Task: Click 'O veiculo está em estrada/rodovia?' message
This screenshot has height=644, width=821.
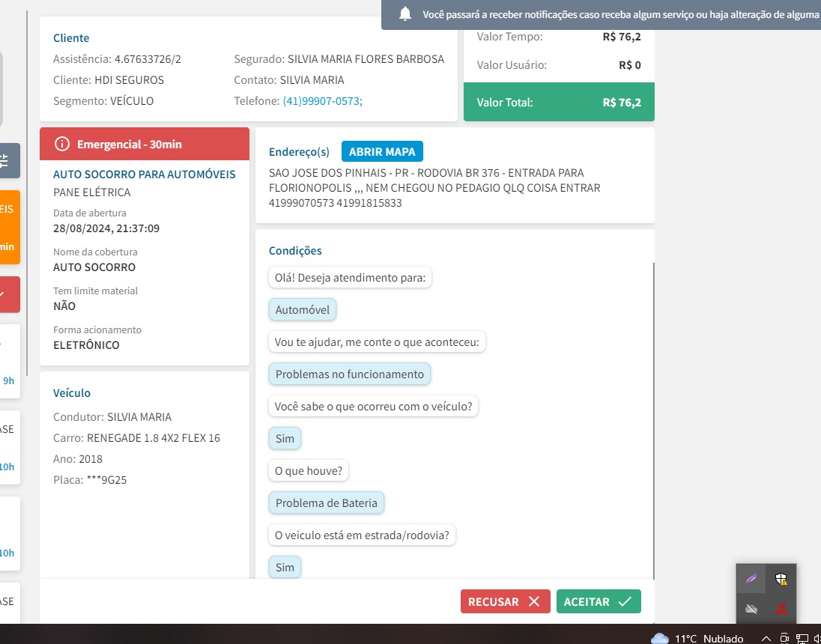Action: click(362, 535)
